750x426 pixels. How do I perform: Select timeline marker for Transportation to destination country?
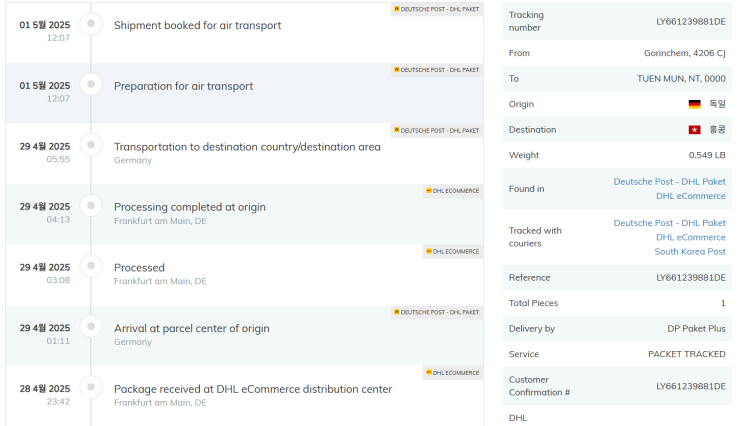coord(91,145)
